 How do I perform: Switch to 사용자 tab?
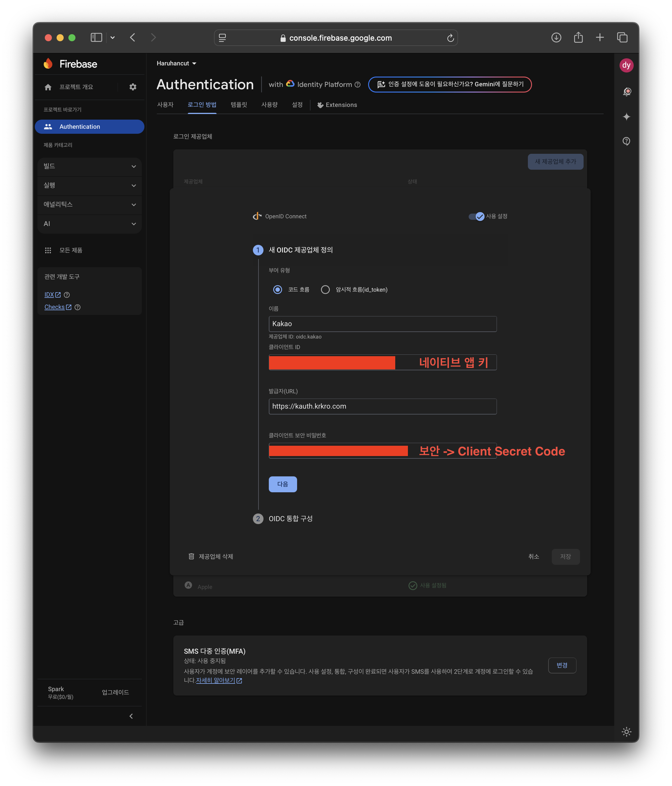(165, 105)
